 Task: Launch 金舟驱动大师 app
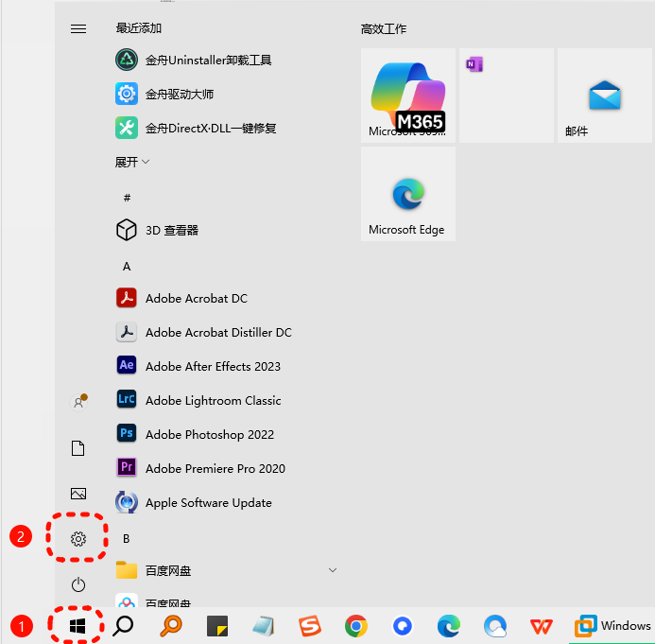(164, 94)
